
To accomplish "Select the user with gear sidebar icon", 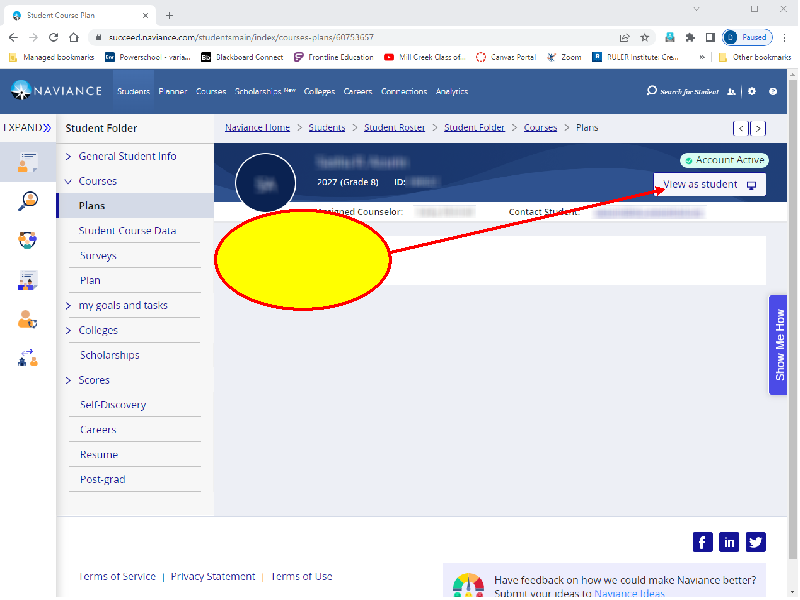I will (28, 320).
